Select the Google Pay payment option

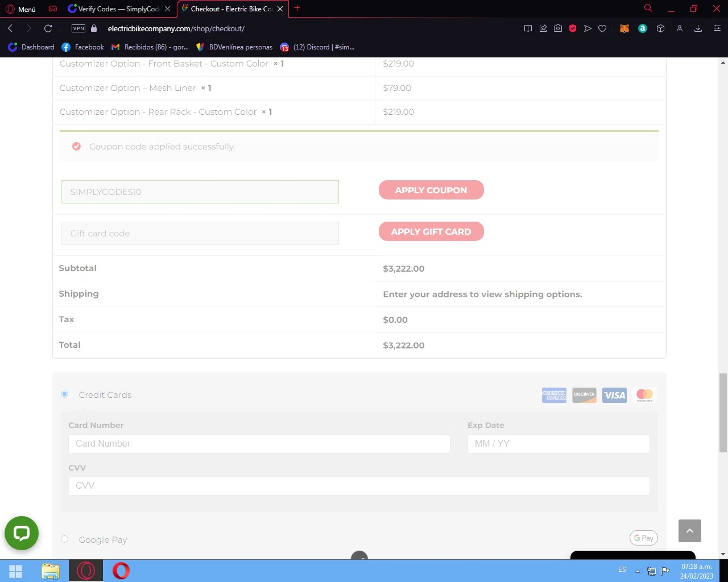pyautogui.click(x=65, y=539)
